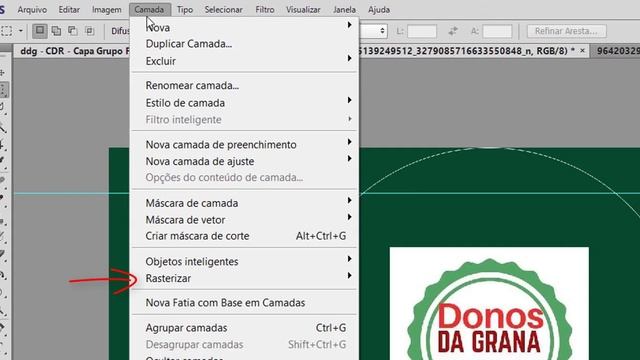Expand the Objetos inteligentes submenu

[244, 261]
